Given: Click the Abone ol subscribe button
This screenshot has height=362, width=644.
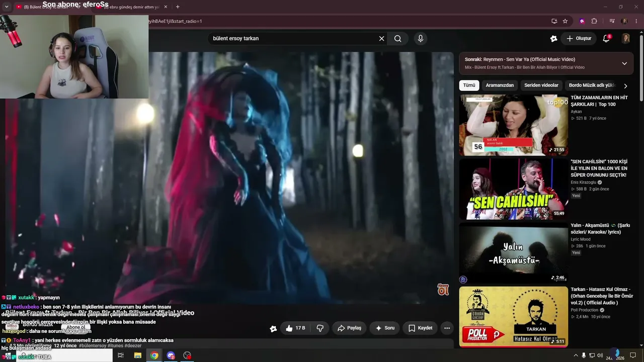Looking at the screenshot, I should [75, 327].
